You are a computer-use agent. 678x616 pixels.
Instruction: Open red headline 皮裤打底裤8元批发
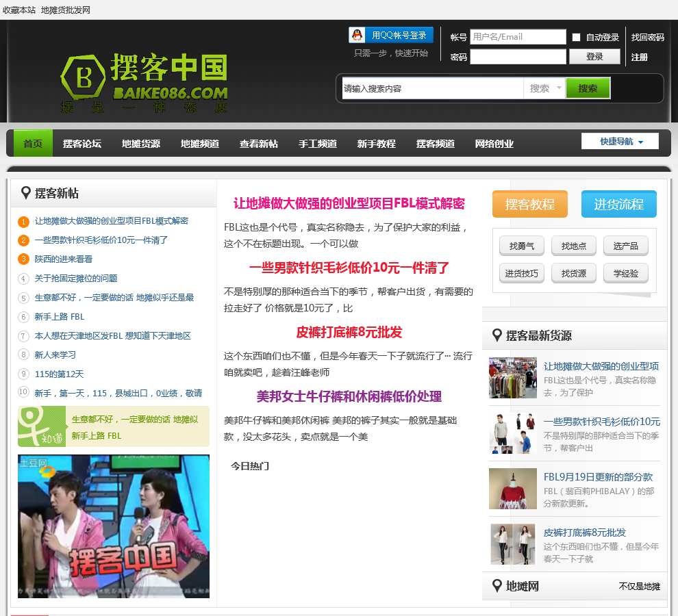click(349, 332)
